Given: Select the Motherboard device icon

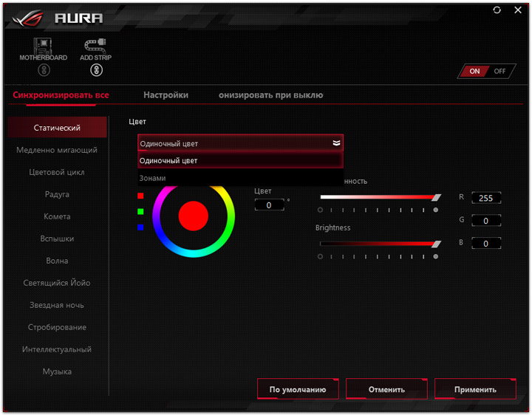Looking at the screenshot, I should point(43,46).
